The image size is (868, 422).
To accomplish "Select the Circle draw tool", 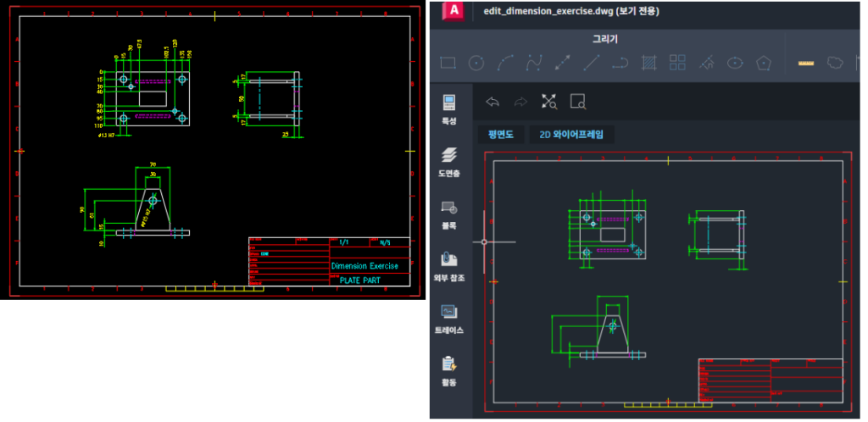I will pyautogui.click(x=476, y=63).
